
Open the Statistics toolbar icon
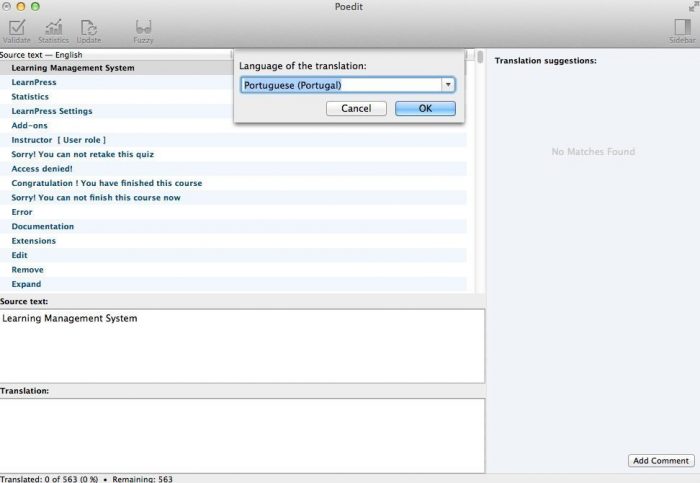pyautogui.click(x=54, y=32)
